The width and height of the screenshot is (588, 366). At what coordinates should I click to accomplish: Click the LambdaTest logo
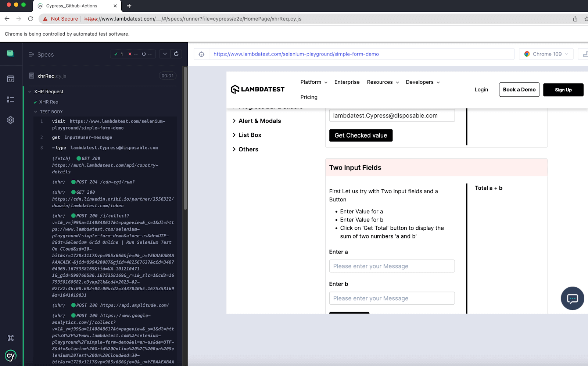[258, 89]
